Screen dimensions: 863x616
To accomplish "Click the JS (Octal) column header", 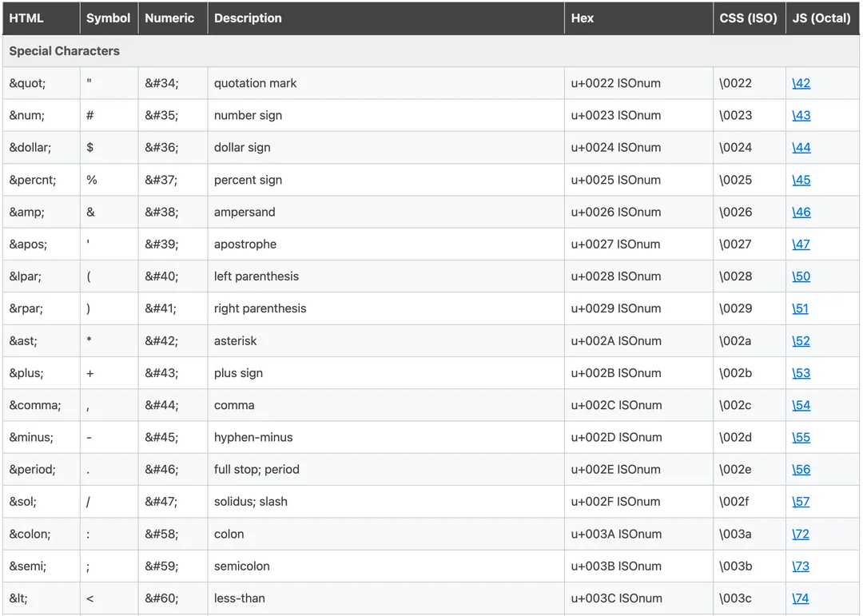I will [821, 18].
